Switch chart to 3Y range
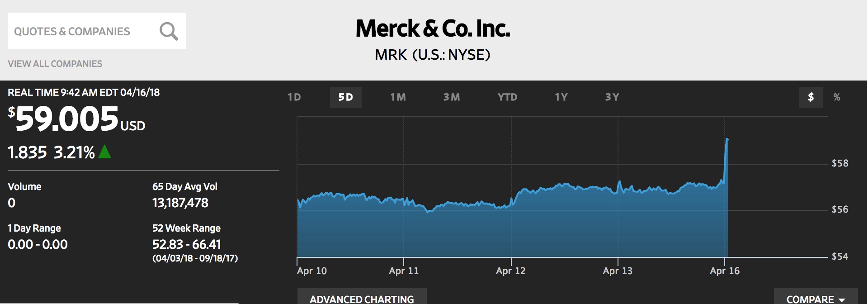 (x=612, y=97)
